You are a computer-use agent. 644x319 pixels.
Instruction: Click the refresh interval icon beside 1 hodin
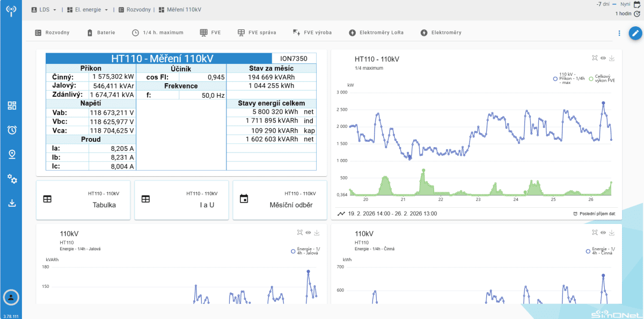click(x=637, y=13)
